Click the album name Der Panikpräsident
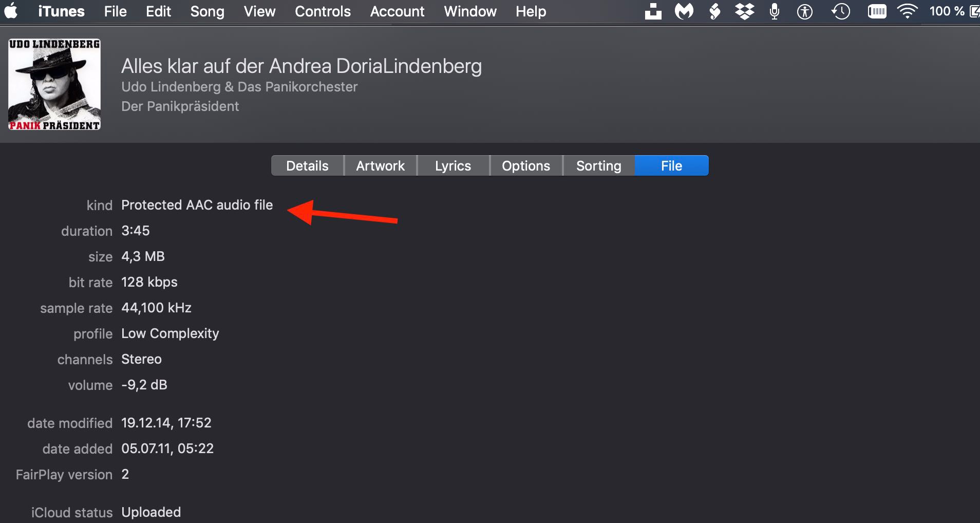Image resolution: width=980 pixels, height=523 pixels. tap(180, 106)
